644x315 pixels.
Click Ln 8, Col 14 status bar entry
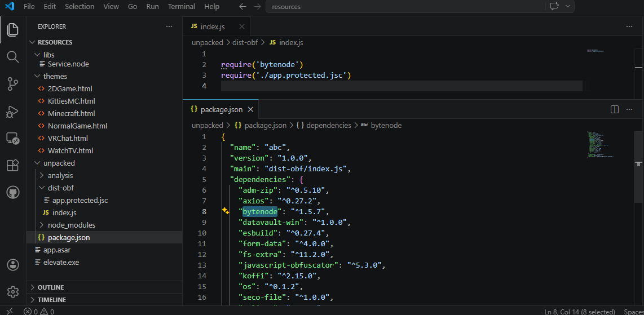tap(580, 311)
